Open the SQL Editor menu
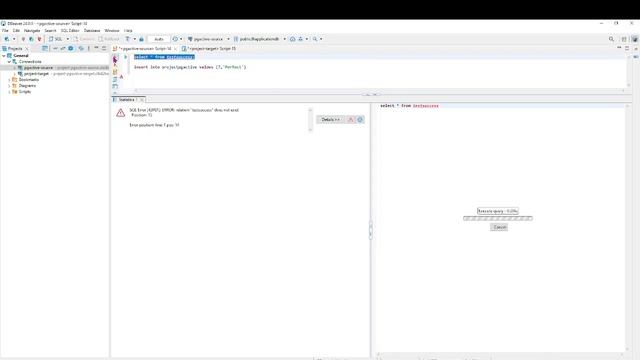Screen dimensions: 640x360 tap(70, 31)
